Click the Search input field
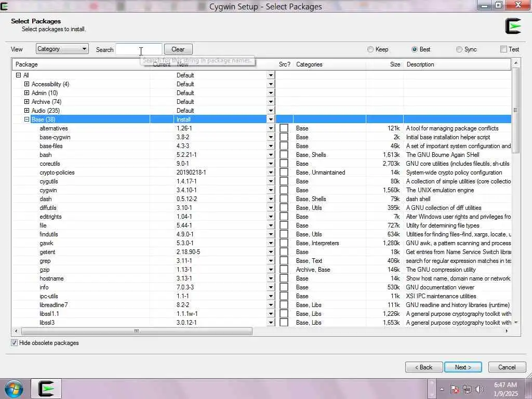The width and height of the screenshot is (532, 399). [139, 49]
